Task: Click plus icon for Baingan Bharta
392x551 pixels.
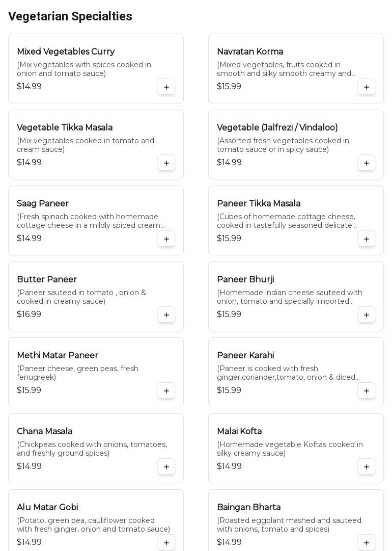Action: [x=367, y=542]
